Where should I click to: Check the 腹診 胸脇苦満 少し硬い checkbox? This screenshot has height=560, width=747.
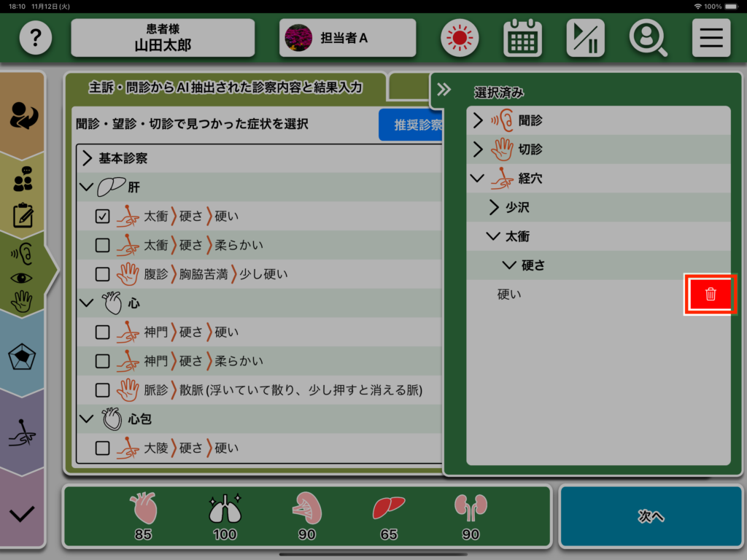tap(103, 274)
